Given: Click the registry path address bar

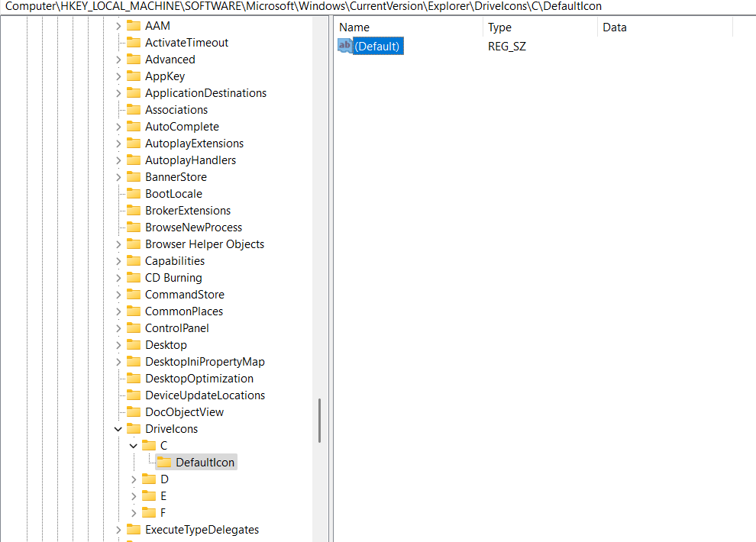Looking at the screenshot, I should click(x=378, y=6).
